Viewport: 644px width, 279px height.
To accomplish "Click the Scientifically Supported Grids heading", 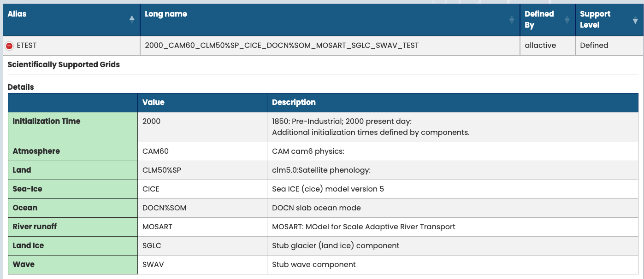I will coord(64,65).
